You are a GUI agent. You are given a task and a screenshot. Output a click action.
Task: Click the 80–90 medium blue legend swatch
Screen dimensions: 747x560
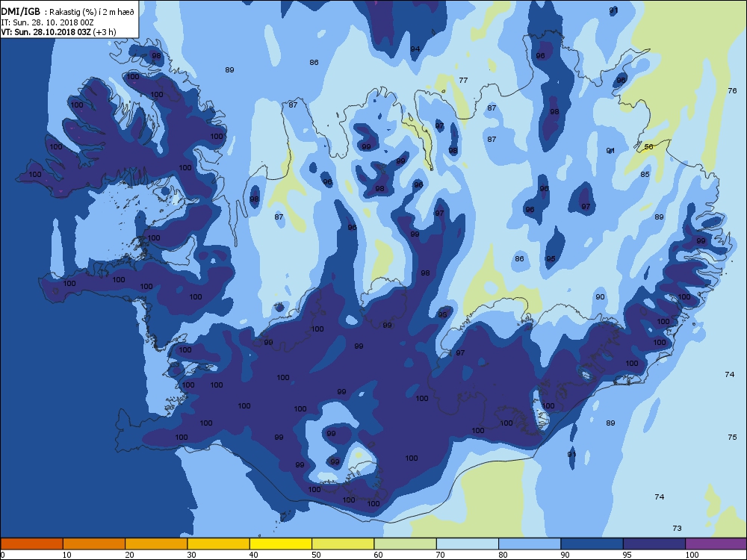click(x=530, y=544)
